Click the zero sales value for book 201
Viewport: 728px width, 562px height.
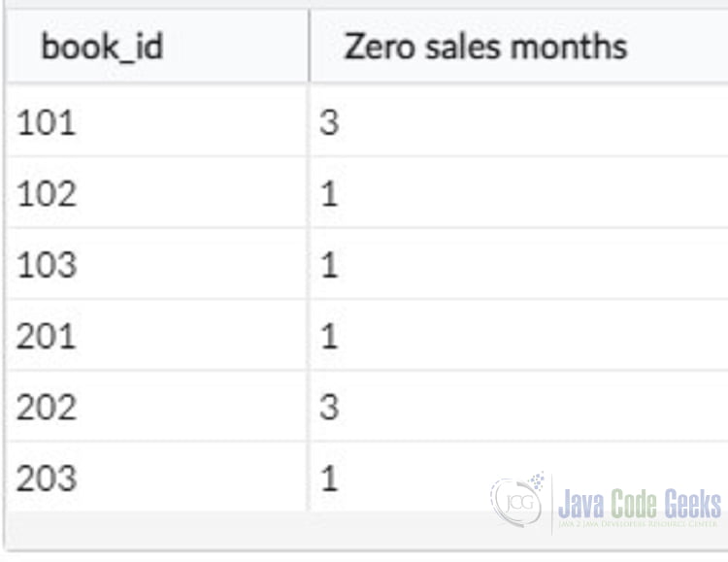(x=329, y=336)
